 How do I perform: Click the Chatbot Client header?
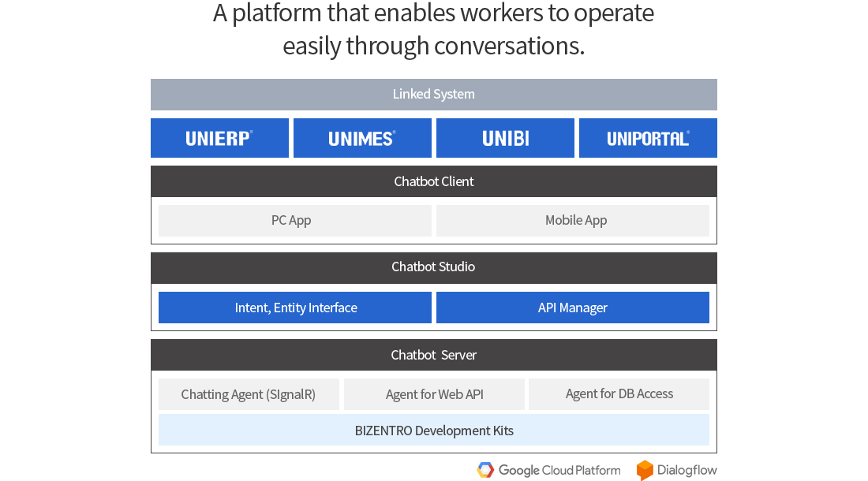point(434,181)
